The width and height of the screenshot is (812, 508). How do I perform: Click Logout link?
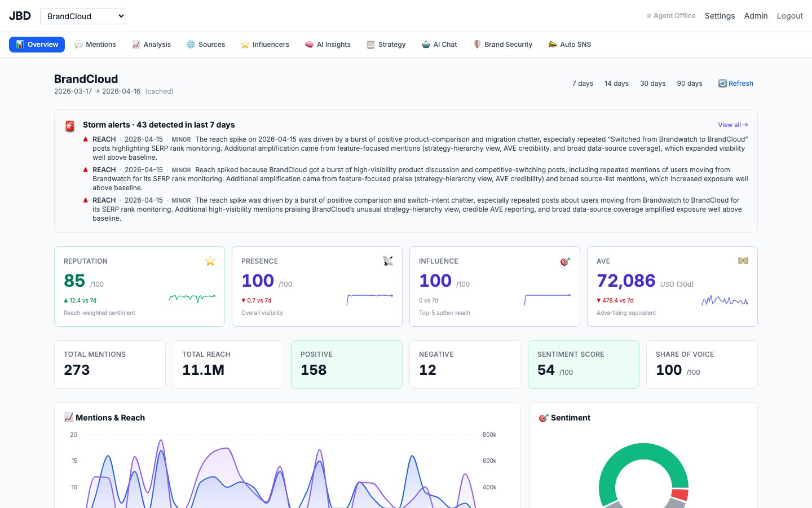tap(789, 16)
